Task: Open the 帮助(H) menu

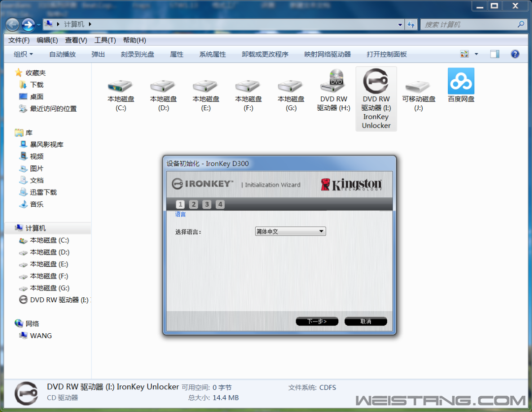Action: coord(134,40)
